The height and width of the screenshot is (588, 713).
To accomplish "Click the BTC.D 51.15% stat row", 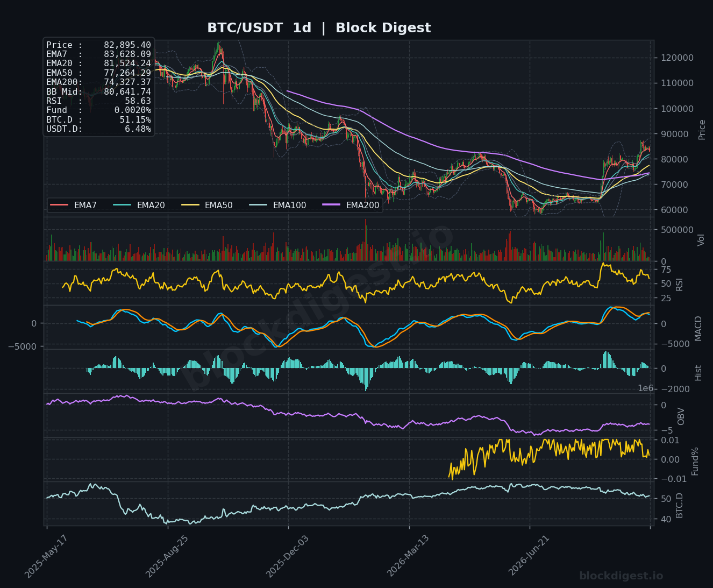I will [98, 119].
